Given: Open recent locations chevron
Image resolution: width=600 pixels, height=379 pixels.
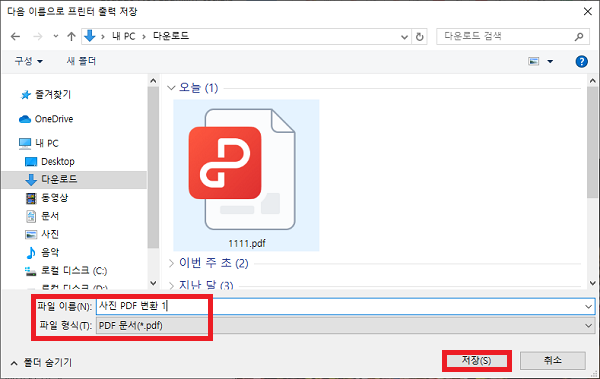Looking at the screenshot, I should click(x=56, y=36).
